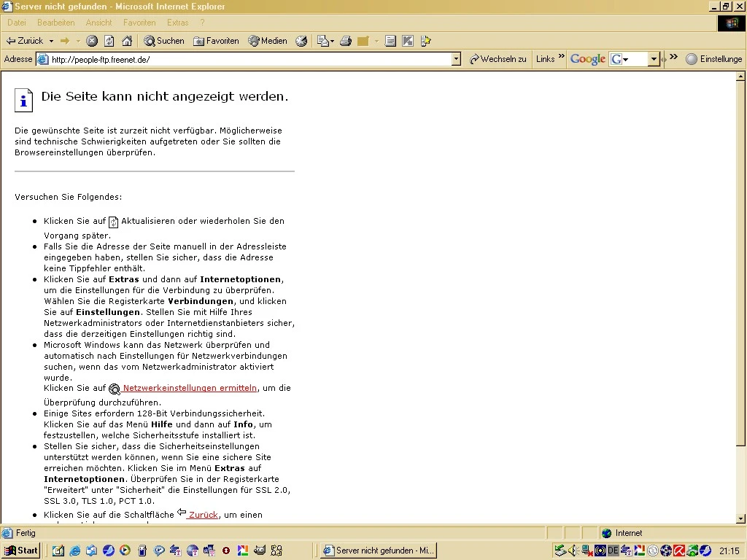The image size is (747, 560).
Task: Click the speech-bubble messenger quick launch icon
Action: (x=159, y=551)
